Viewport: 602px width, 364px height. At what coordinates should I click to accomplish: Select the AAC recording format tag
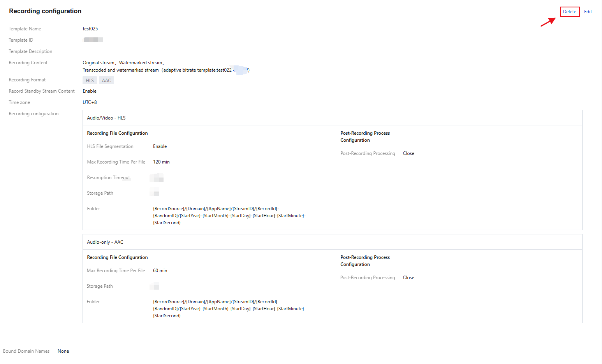[x=106, y=81]
